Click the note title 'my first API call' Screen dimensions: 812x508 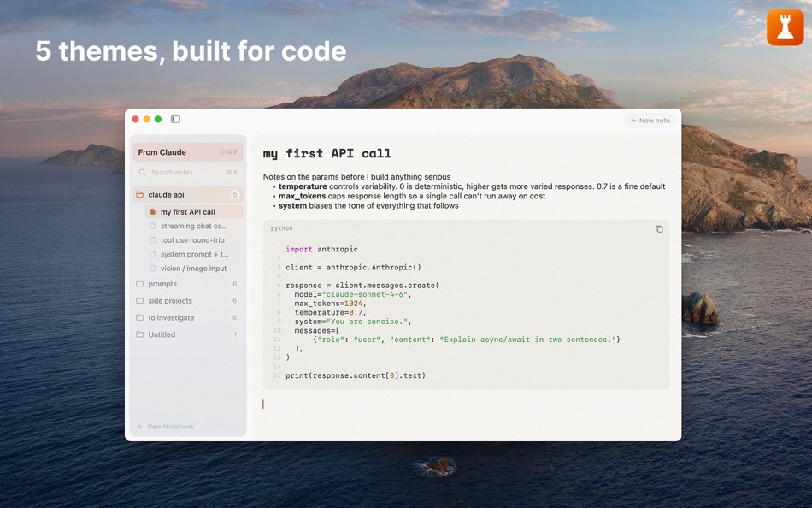coord(327,153)
